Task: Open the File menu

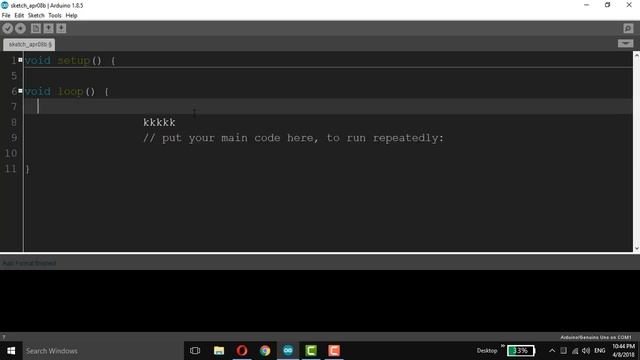Action: pos(6,16)
